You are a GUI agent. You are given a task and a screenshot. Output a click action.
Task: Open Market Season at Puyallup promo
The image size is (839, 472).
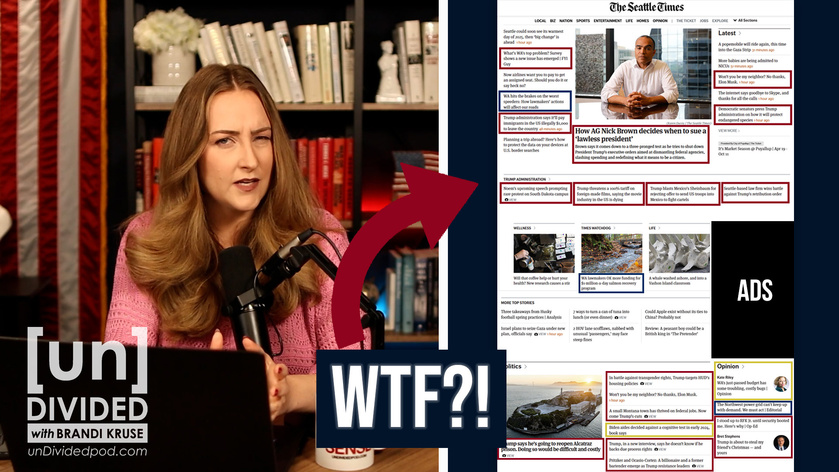(x=752, y=149)
